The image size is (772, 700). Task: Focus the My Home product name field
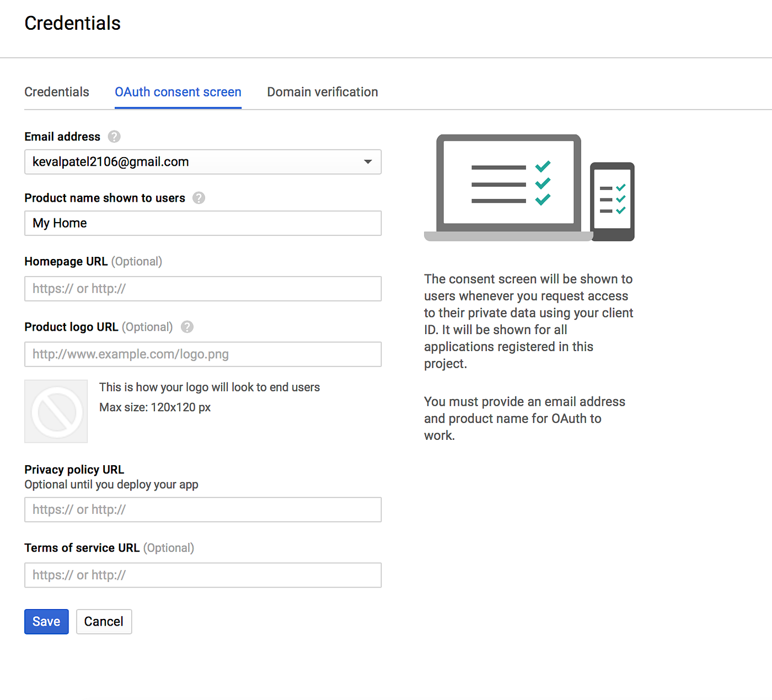pyautogui.click(x=203, y=223)
